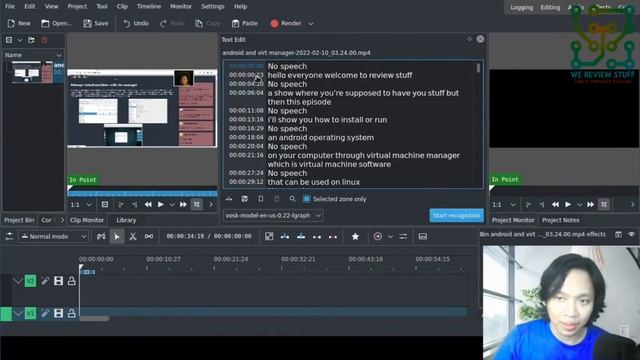Image resolution: width=640 pixels, height=360 pixels.
Task: Click the mix clips icon in timeline toolbar
Action: [101, 236]
